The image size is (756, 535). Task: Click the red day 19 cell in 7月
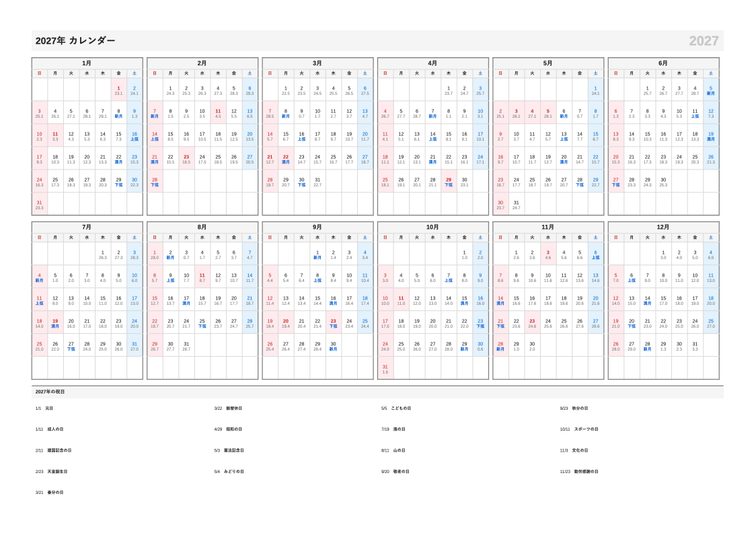[x=55, y=323]
